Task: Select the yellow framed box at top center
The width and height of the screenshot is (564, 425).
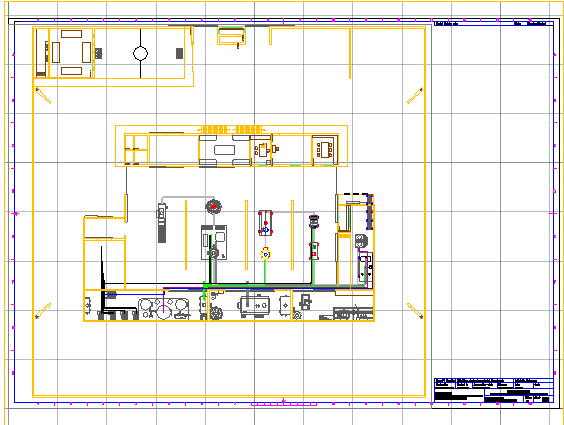Action: pyautogui.click(x=232, y=36)
